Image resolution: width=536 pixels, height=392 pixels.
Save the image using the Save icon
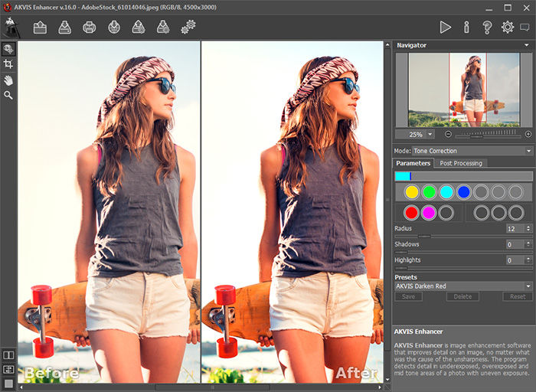(x=64, y=28)
